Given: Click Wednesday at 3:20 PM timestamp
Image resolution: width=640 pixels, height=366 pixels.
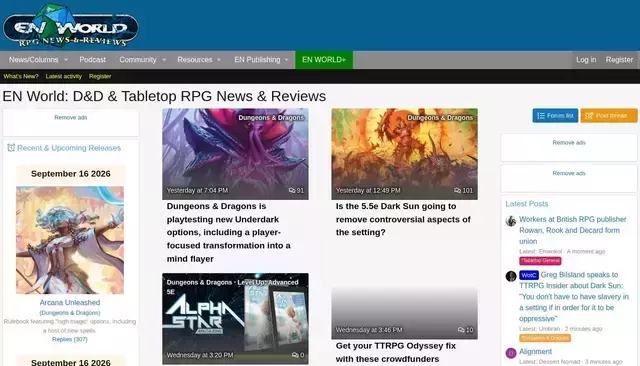Looking at the screenshot, I should pyautogui.click(x=200, y=355).
